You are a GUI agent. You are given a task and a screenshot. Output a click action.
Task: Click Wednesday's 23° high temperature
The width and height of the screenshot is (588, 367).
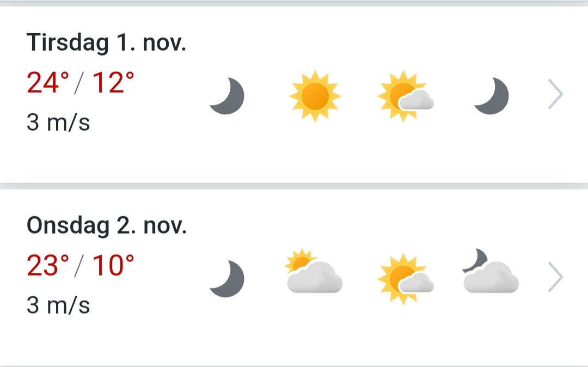coord(48,266)
